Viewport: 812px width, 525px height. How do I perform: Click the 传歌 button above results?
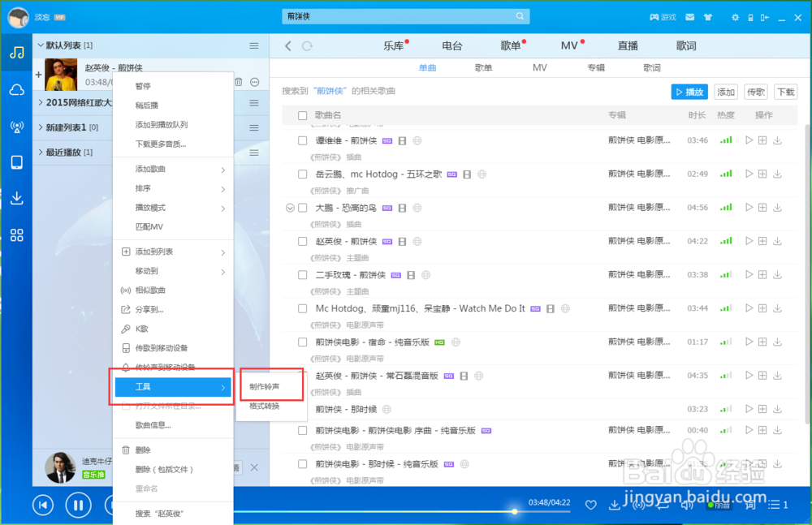click(755, 92)
